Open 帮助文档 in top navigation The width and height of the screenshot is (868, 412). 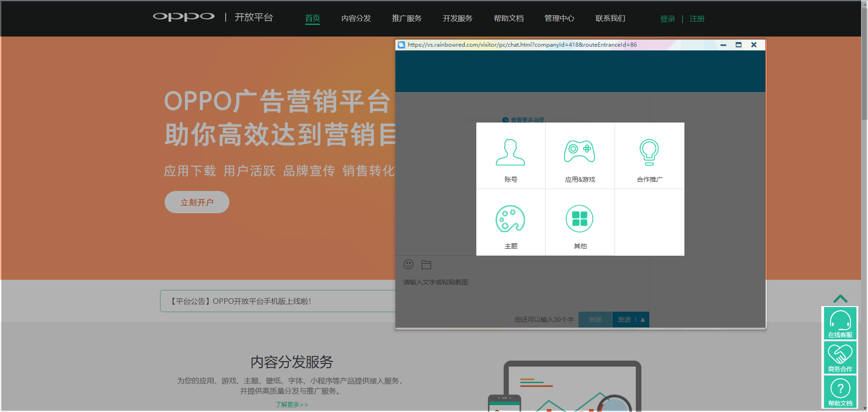tap(509, 18)
